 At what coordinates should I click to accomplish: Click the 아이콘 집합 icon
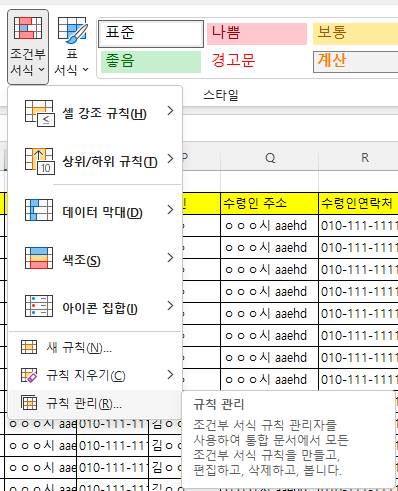pos(39,306)
